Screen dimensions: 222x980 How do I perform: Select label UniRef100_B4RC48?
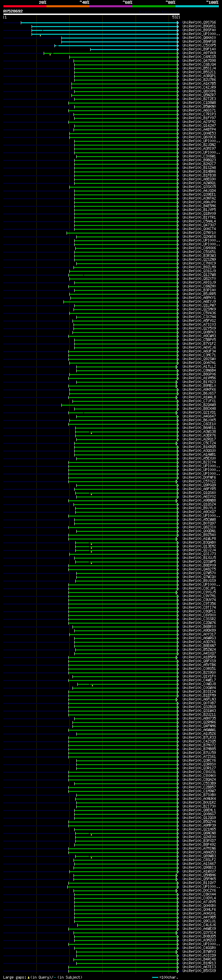pos(199,959)
